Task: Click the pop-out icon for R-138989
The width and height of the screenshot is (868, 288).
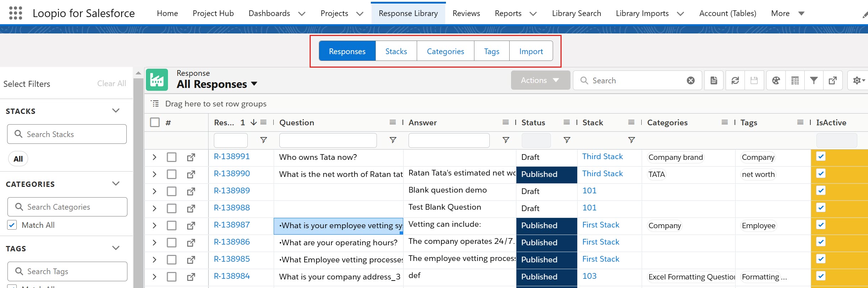Action: pyautogui.click(x=191, y=192)
